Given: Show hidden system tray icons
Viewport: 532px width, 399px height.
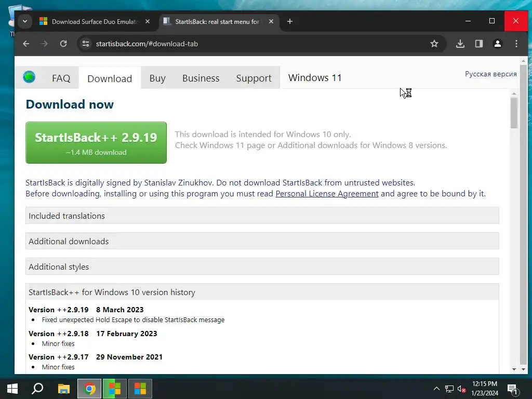Looking at the screenshot, I should (x=436, y=389).
